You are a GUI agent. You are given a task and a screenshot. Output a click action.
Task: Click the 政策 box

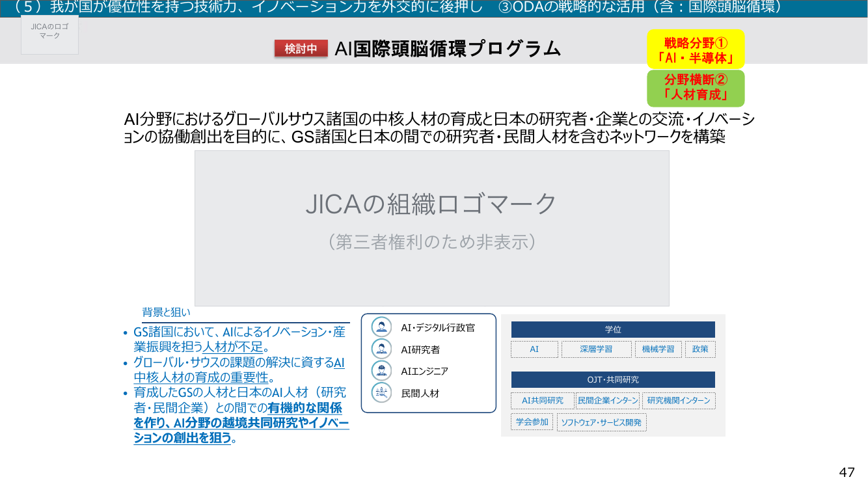(x=700, y=349)
